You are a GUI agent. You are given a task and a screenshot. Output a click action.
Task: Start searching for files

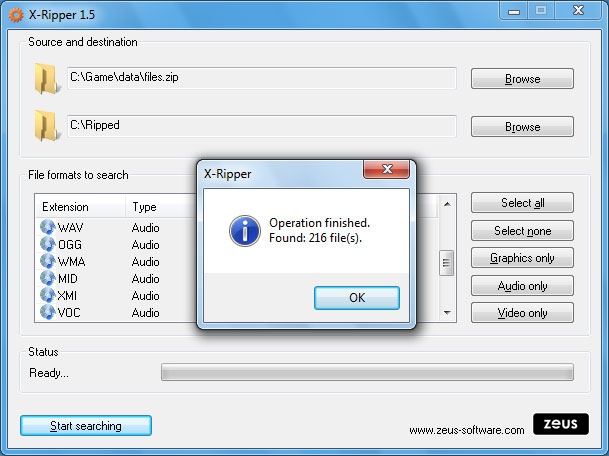86,426
